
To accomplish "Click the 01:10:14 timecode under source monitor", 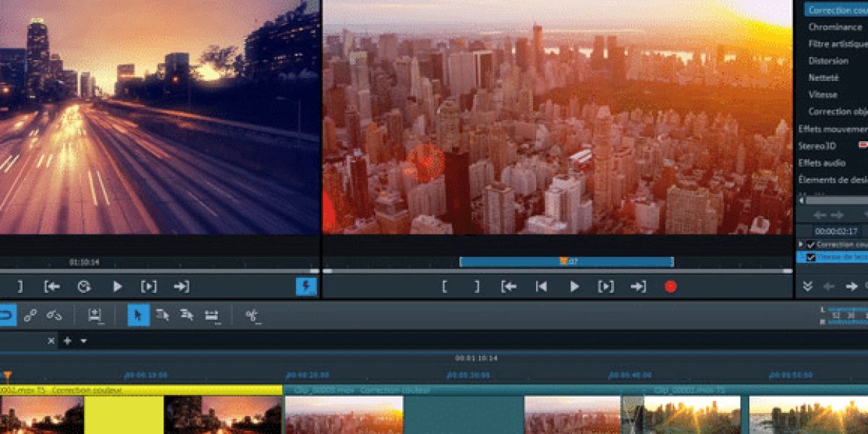I will click(84, 262).
